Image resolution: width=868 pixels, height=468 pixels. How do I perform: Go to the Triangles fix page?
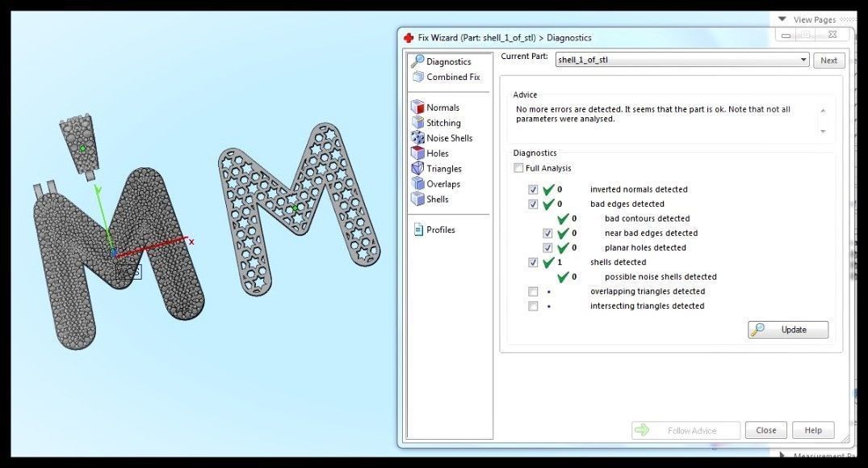[x=443, y=168]
